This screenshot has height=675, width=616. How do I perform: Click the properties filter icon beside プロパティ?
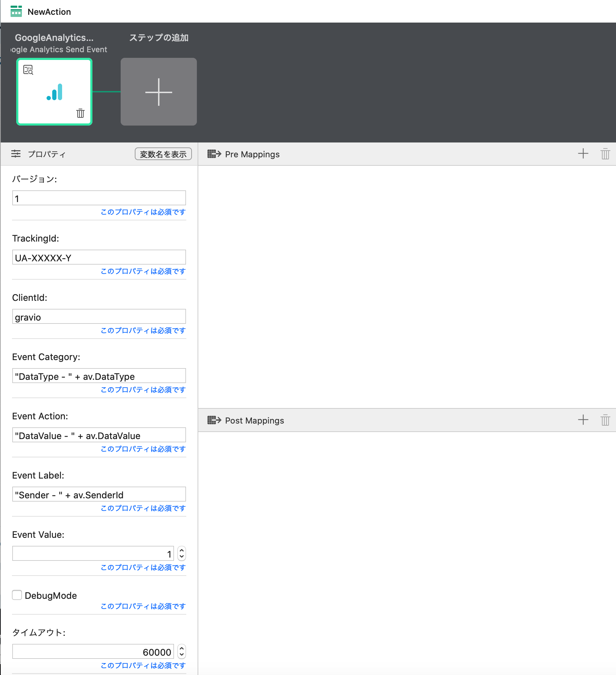[x=16, y=154]
